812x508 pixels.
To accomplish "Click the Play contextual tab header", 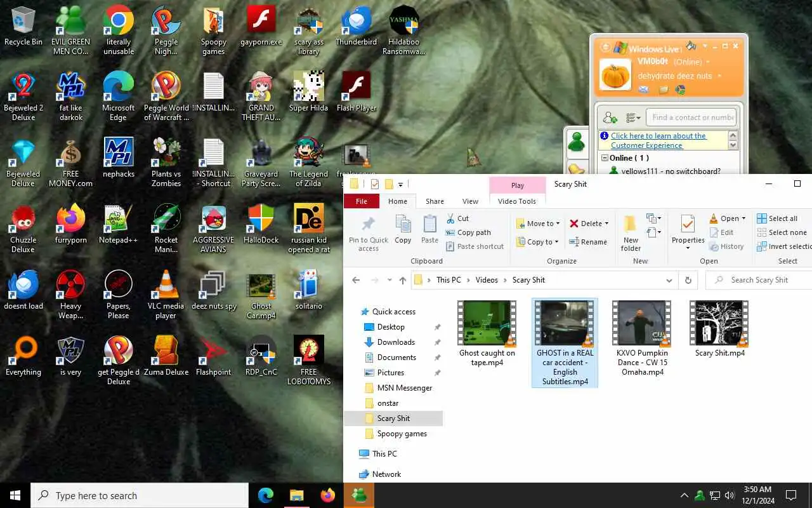I will click(518, 185).
